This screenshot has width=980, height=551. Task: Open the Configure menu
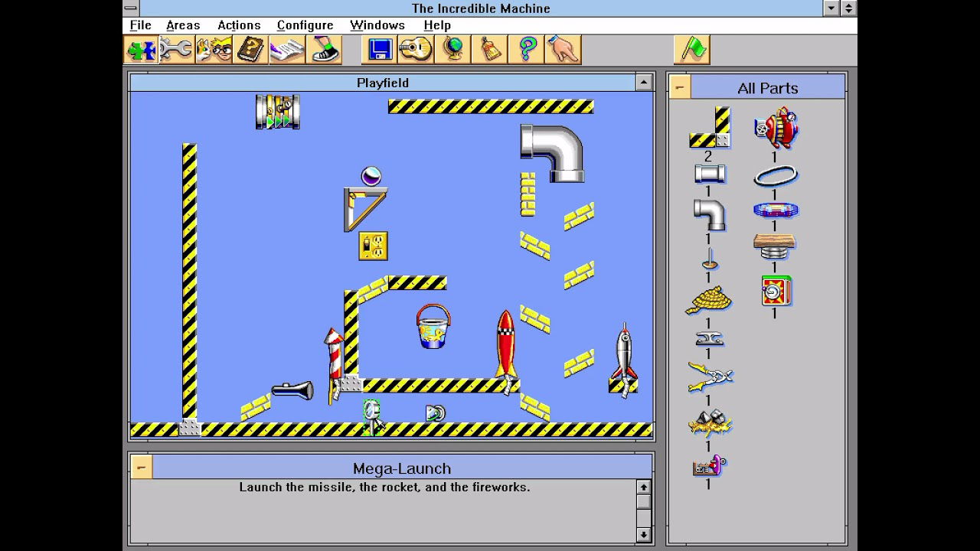(x=305, y=25)
